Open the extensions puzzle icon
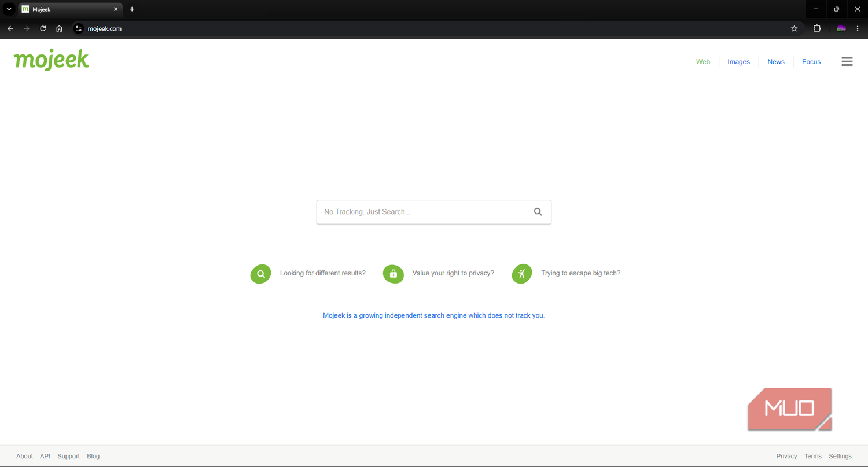The width and height of the screenshot is (868, 467). [x=817, y=28]
